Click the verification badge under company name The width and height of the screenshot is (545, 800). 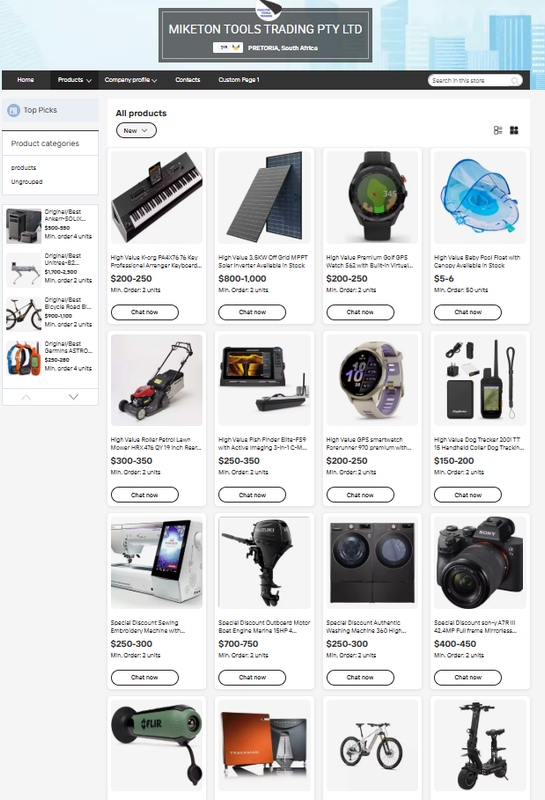pyautogui.click(x=228, y=47)
